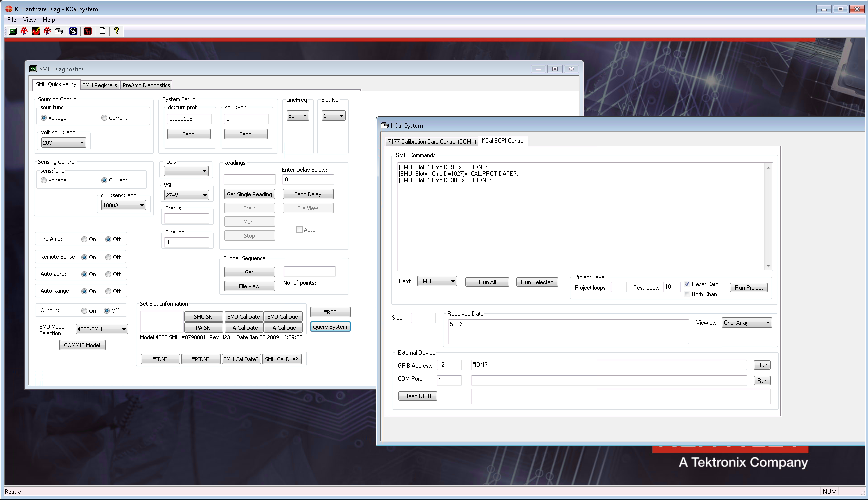The height and width of the screenshot is (500, 868).
Task: Click the Test loops input field
Action: point(672,287)
